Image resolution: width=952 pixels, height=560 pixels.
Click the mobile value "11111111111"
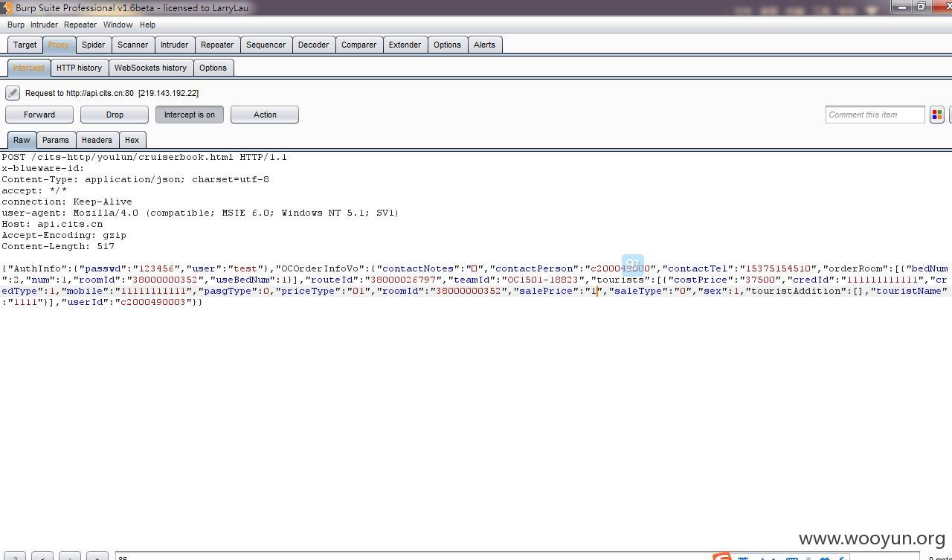click(x=153, y=291)
